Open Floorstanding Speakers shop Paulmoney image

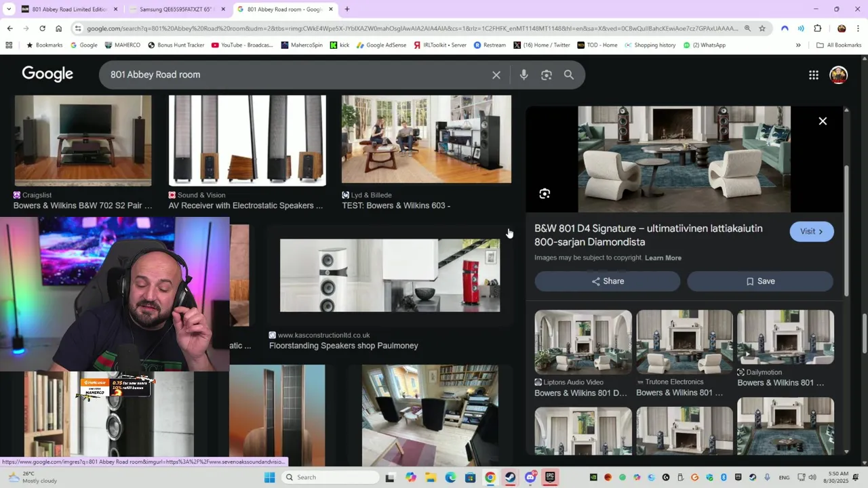click(390, 275)
